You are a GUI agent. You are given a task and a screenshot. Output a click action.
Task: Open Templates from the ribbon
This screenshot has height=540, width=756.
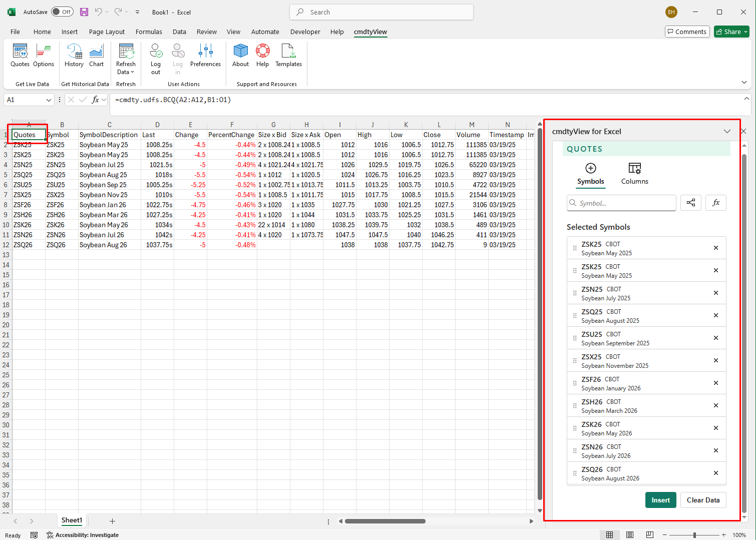pos(288,56)
